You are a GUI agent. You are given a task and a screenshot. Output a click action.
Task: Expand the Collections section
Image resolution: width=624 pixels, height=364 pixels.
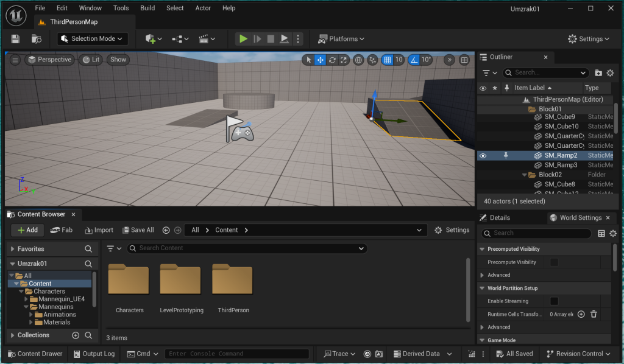pyautogui.click(x=12, y=335)
